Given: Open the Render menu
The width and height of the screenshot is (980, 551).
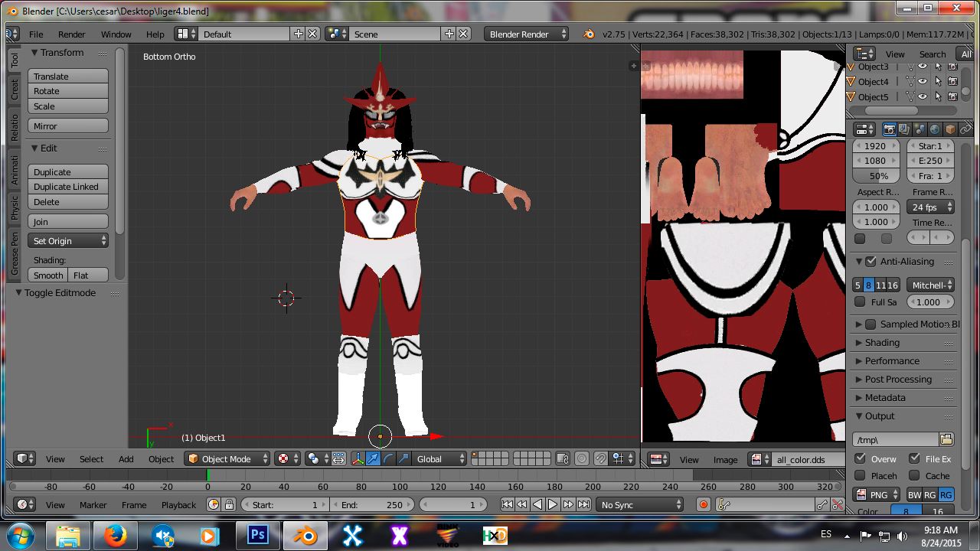Looking at the screenshot, I should coord(71,34).
